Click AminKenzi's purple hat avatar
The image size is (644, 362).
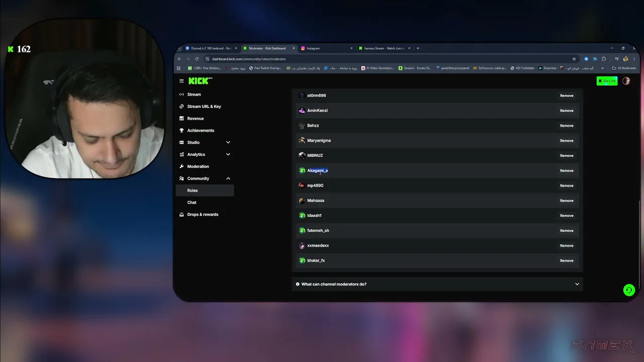(x=302, y=111)
